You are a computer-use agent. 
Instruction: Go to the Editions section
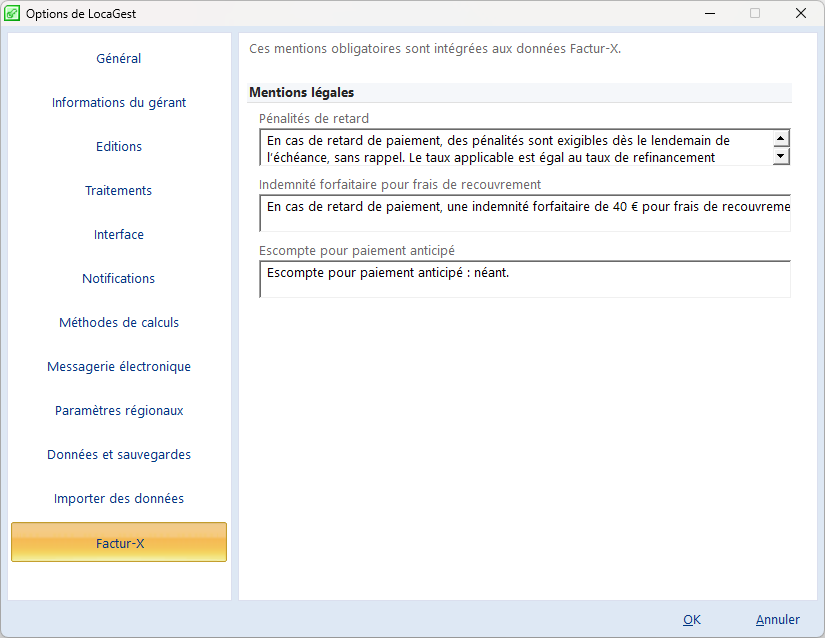coord(118,146)
